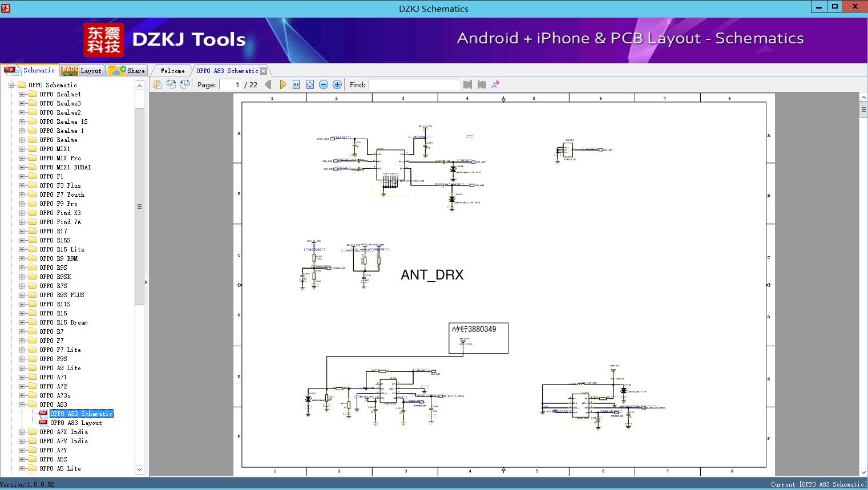Image resolution: width=868 pixels, height=490 pixels.
Task: Expand the OPPO R9S PLUS folder
Action: point(22,295)
